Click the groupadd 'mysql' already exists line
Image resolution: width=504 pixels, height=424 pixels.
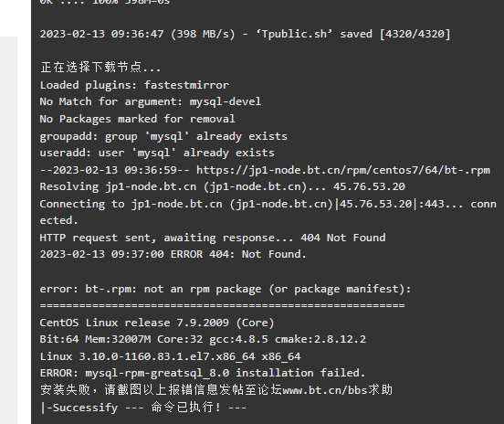163,136
